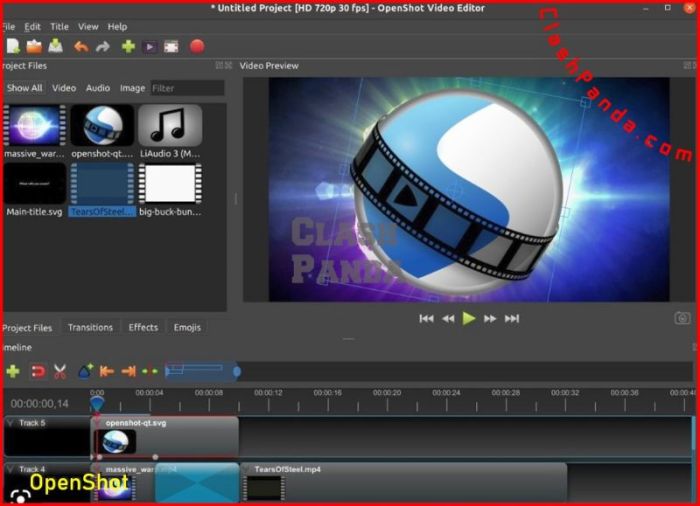Select the openshot-qt.svg clip on Track 5
This screenshot has height=506, width=700.
click(165, 438)
